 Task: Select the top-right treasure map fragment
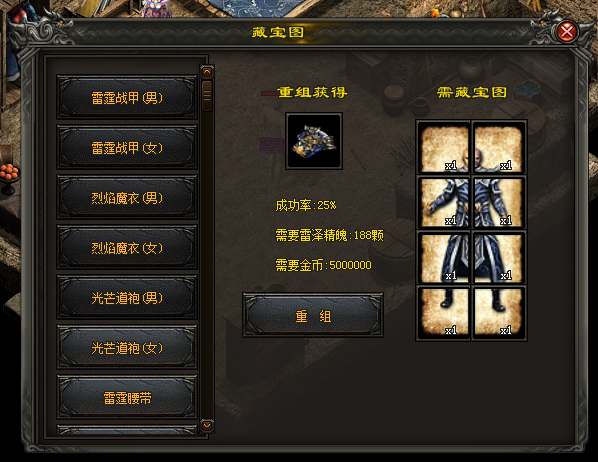point(498,148)
